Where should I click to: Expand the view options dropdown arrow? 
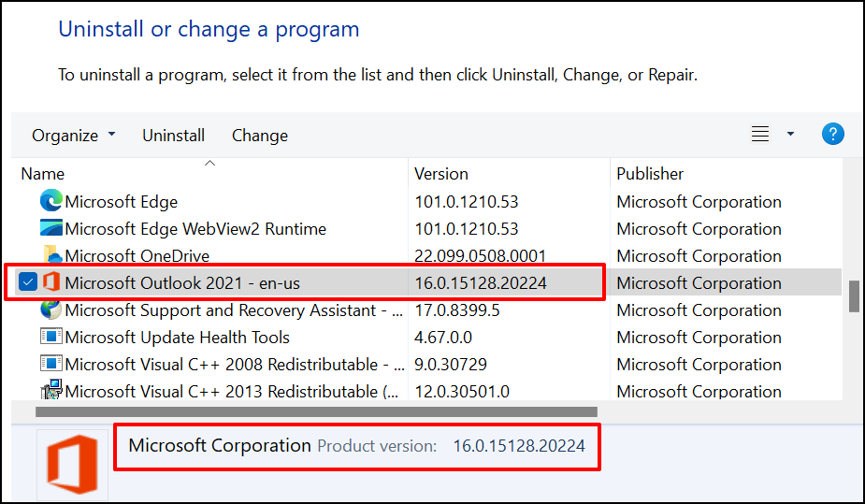[790, 135]
